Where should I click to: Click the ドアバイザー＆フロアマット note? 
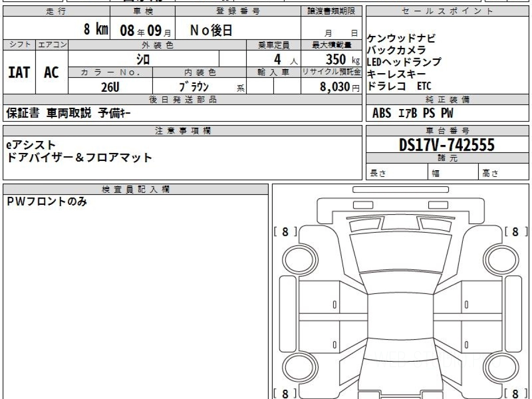(79, 157)
